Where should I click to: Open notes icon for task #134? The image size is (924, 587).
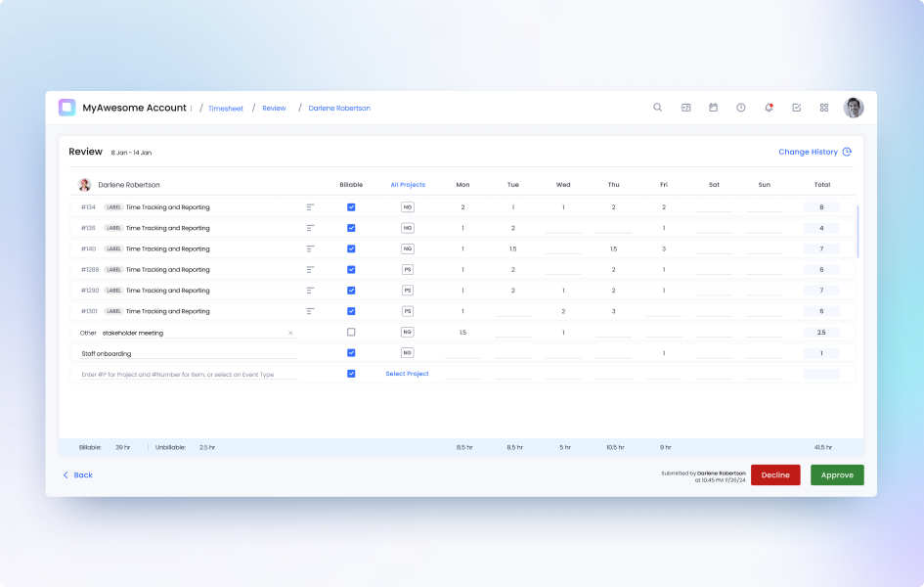(310, 207)
